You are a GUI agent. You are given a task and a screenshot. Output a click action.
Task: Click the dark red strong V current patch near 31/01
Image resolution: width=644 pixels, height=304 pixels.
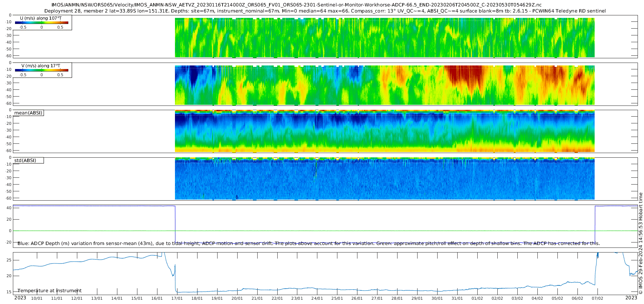[465, 75]
